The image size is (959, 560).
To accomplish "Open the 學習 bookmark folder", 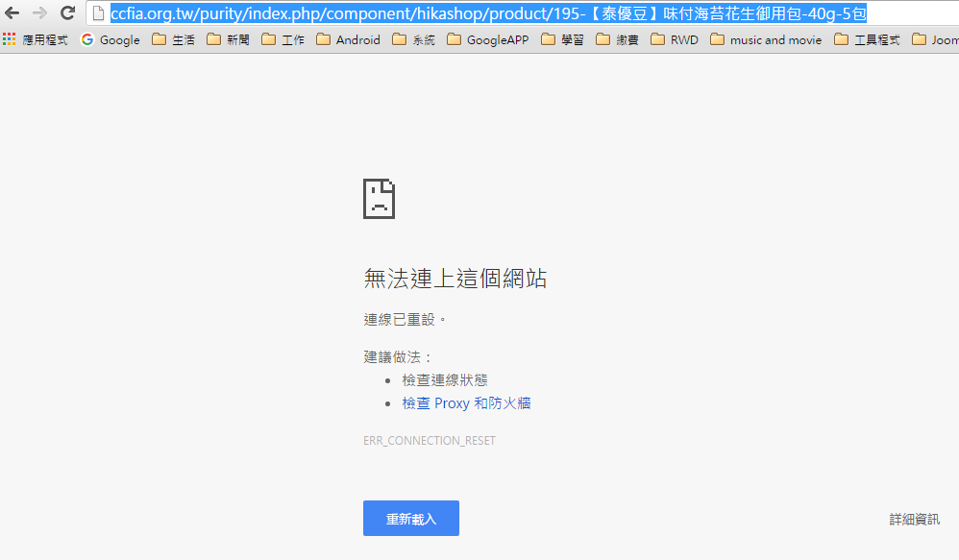I will (562, 40).
